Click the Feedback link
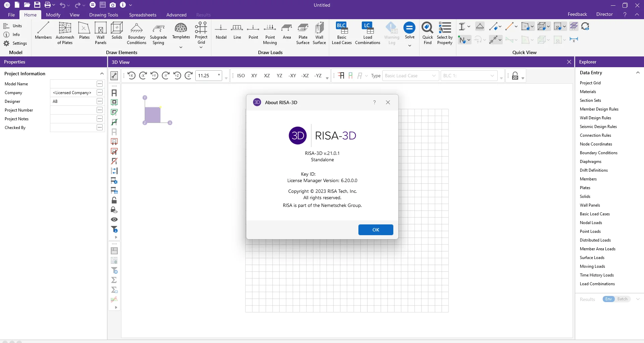644x343 pixels. pyautogui.click(x=577, y=14)
